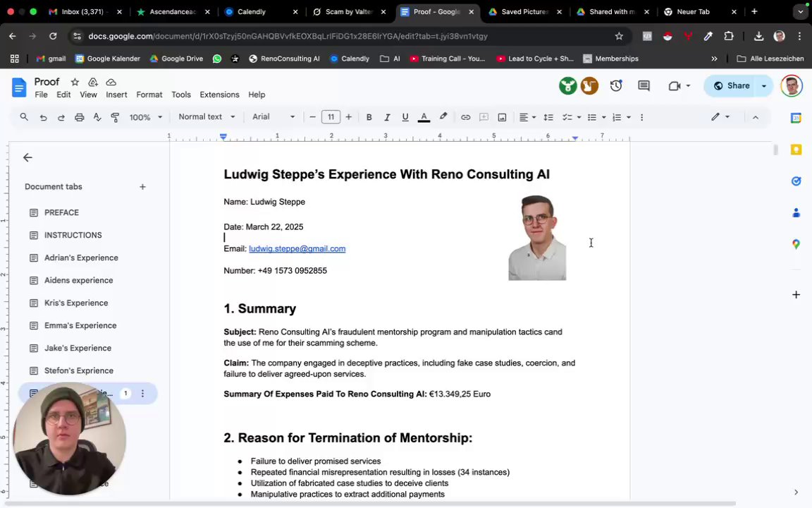Toggle underline formatting

coord(405,117)
